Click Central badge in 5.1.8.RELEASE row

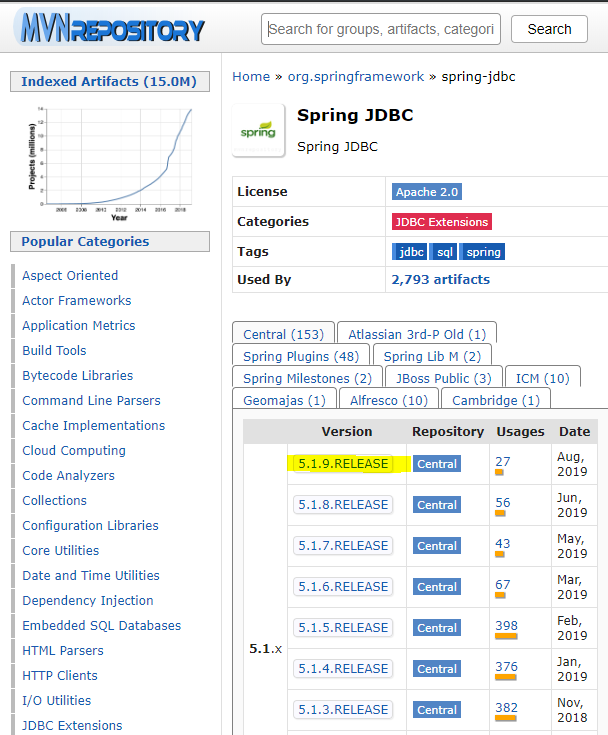click(436, 505)
